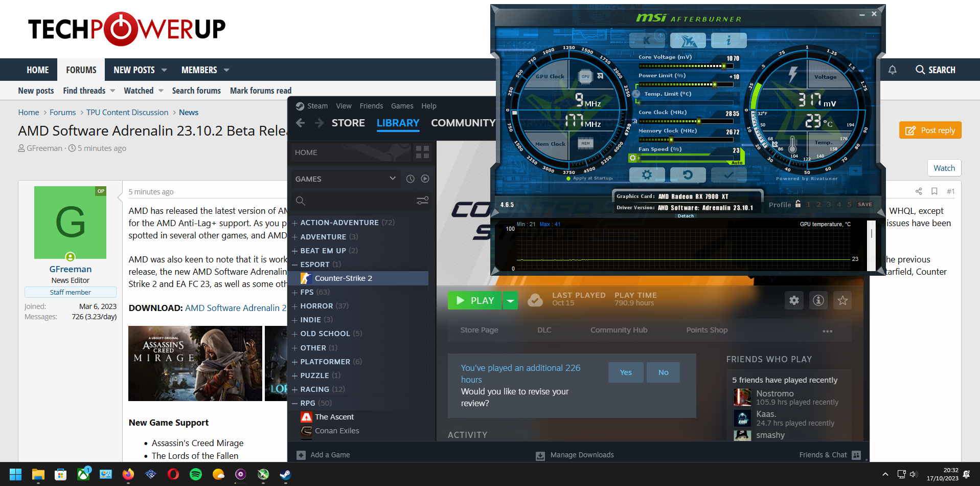Select Afterburner profile slot 1

(809, 204)
